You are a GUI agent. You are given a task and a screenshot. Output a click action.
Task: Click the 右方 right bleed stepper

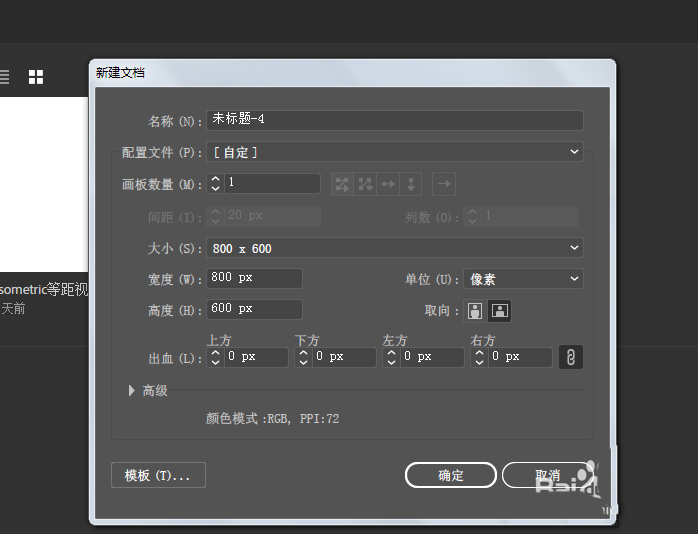click(479, 357)
